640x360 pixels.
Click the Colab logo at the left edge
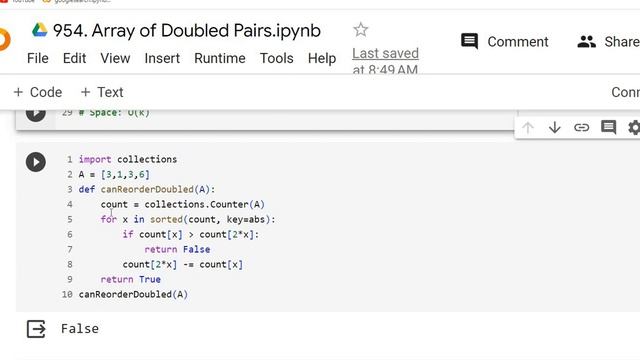[x=4, y=40]
